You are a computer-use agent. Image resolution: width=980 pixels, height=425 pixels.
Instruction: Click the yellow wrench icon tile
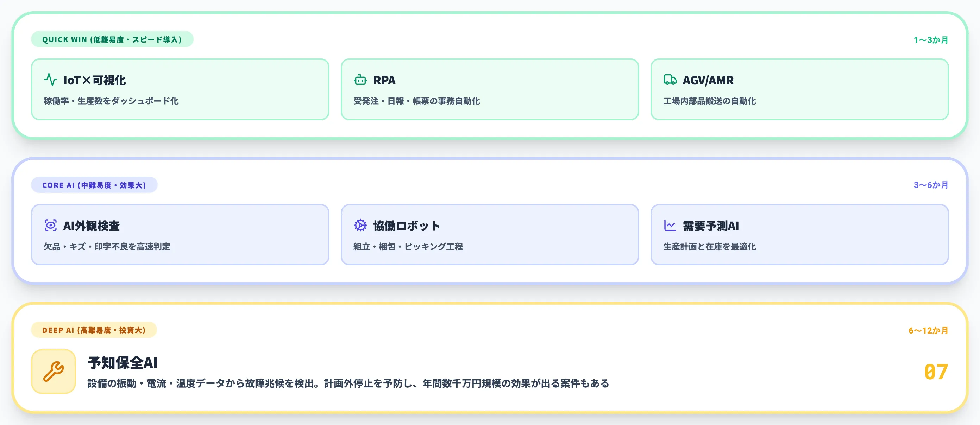coord(53,372)
